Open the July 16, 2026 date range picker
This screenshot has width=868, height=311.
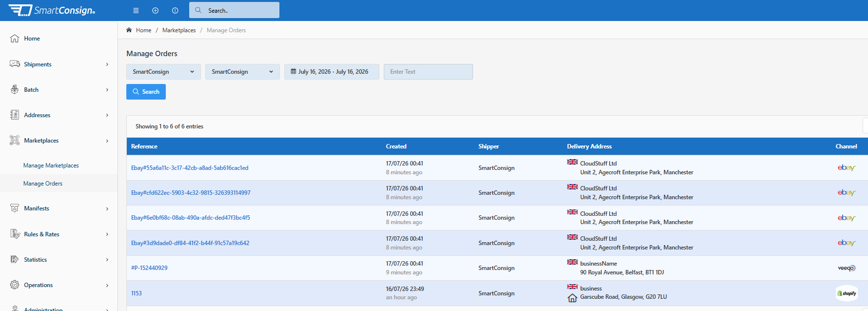click(x=332, y=72)
